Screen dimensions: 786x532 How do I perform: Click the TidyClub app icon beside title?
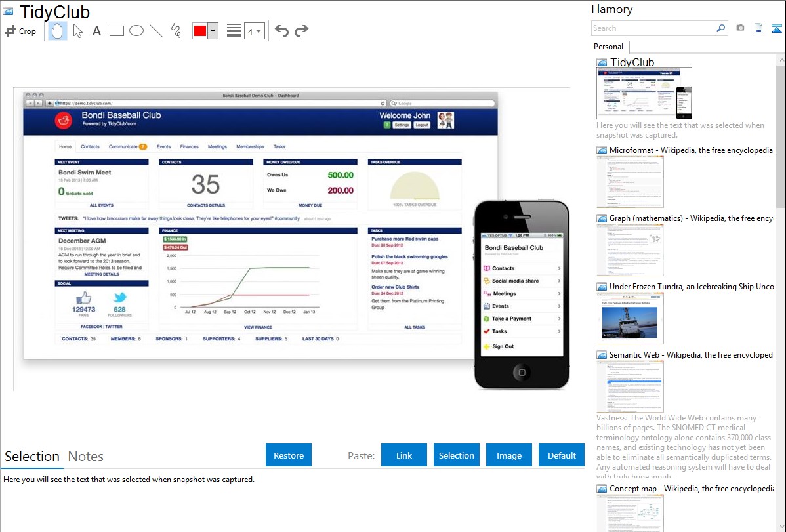click(x=7, y=11)
